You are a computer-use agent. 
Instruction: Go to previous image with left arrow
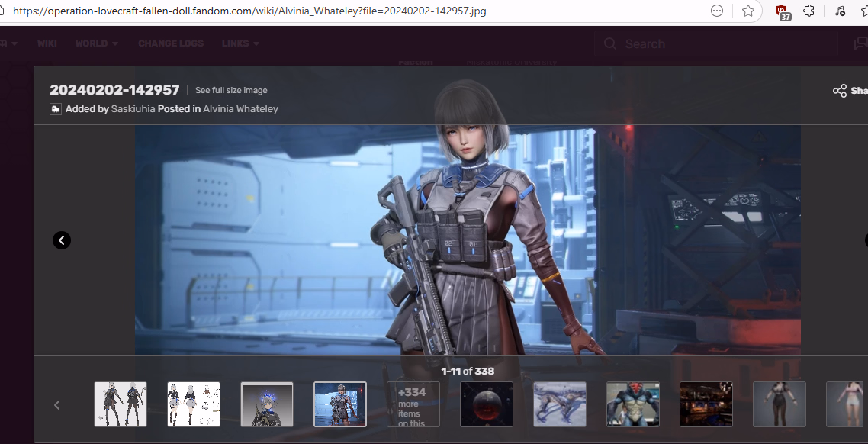click(x=62, y=240)
